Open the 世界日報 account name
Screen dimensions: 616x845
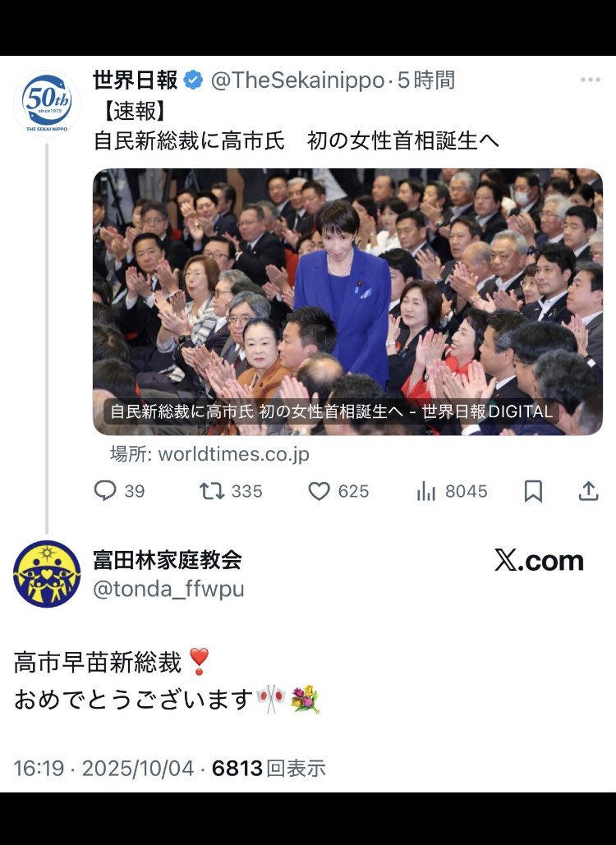click(x=136, y=80)
